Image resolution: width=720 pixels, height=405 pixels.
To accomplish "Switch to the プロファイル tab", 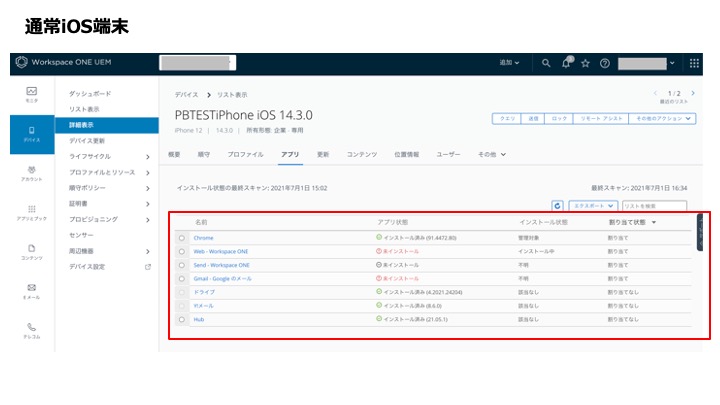I will (245, 154).
